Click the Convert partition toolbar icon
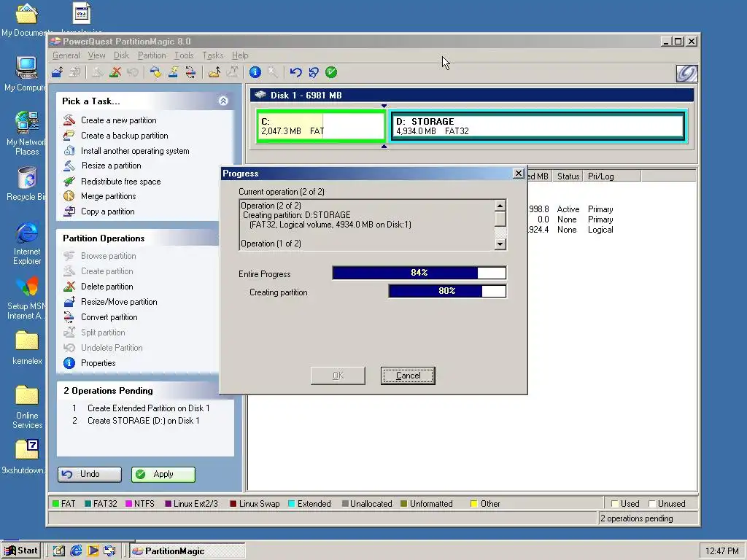The width and height of the screenshot is (747, 560). pos(190,72)
